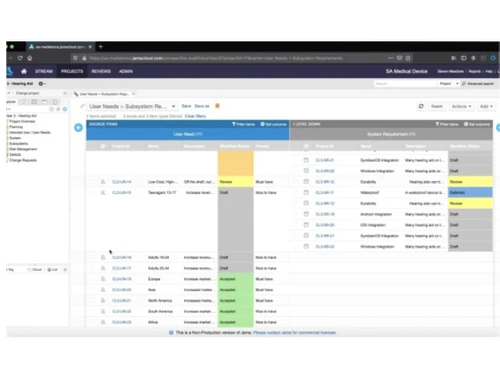Click the orange delete icon after Save as

pyautogui.click(x=217, y=106)
